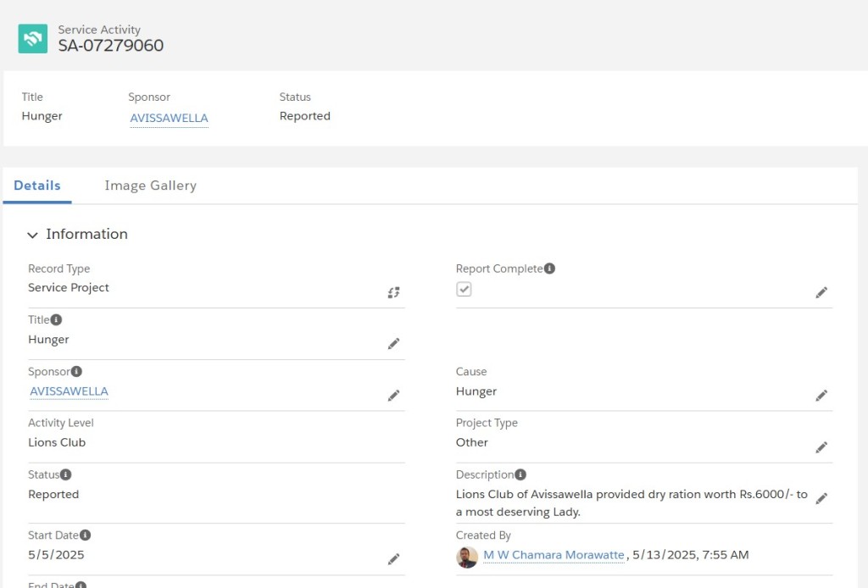Image resolution: width=868 pixels, height=588 pixels.
Task: Click the Service Project record type value
Action: [69, 287]
